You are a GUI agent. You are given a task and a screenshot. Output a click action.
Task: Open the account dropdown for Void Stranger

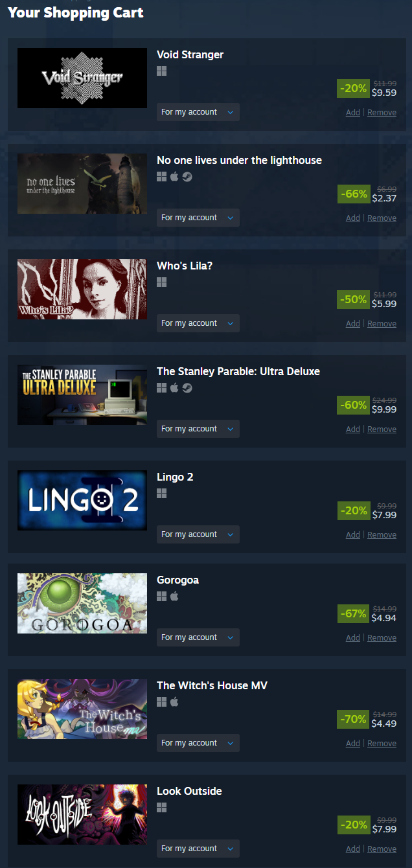point(198,112)
